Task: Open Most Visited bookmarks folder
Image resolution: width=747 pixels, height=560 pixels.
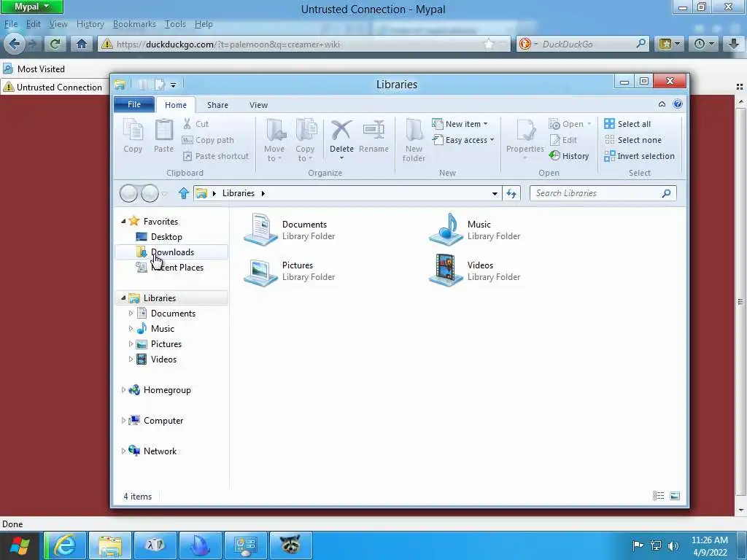Action: 34,69
